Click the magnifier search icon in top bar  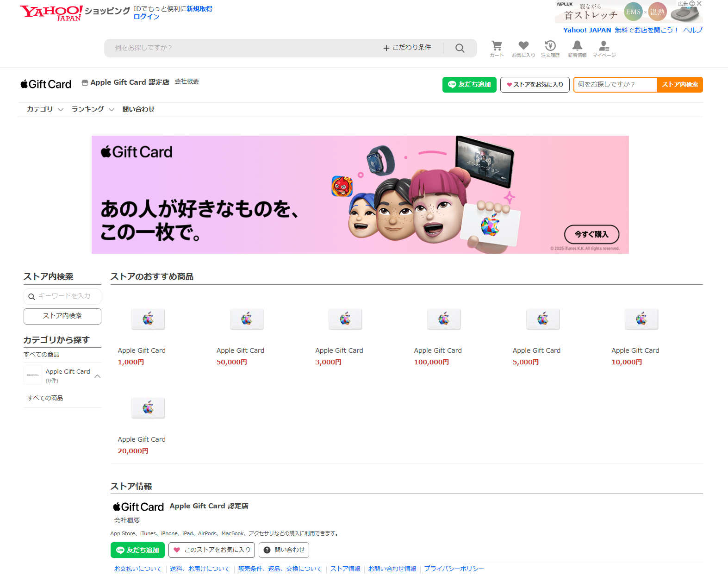point(460,48)
